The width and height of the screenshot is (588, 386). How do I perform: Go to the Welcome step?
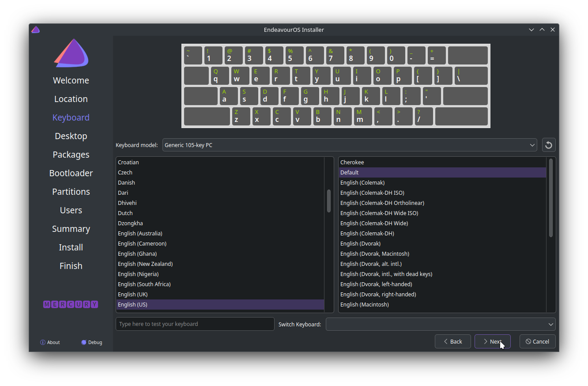pos(71,80)
